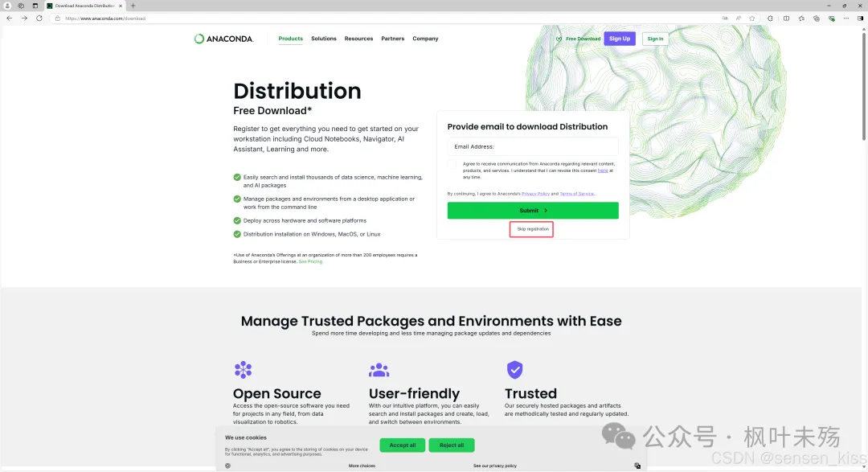The width and height of the screenshot is (868, 472).
Task: Open cookie settings gear icon
Action: pos(227,466)
